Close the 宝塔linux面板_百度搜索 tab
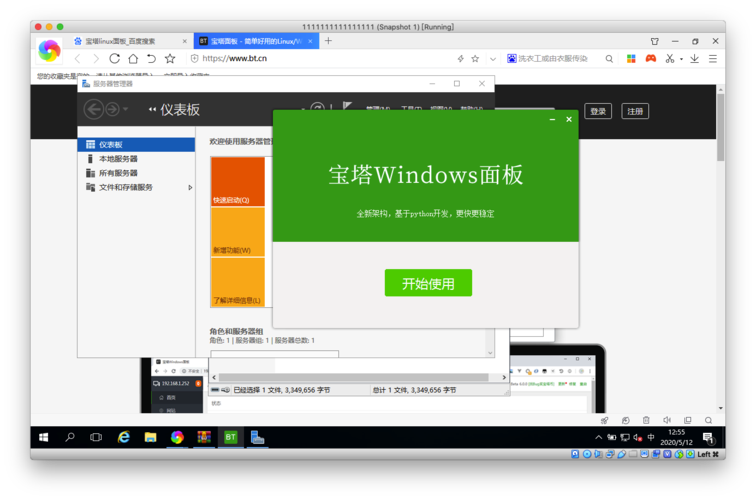The height and width of the screenshot is (500, 756). pyautogui.click(x=185, y=41)
